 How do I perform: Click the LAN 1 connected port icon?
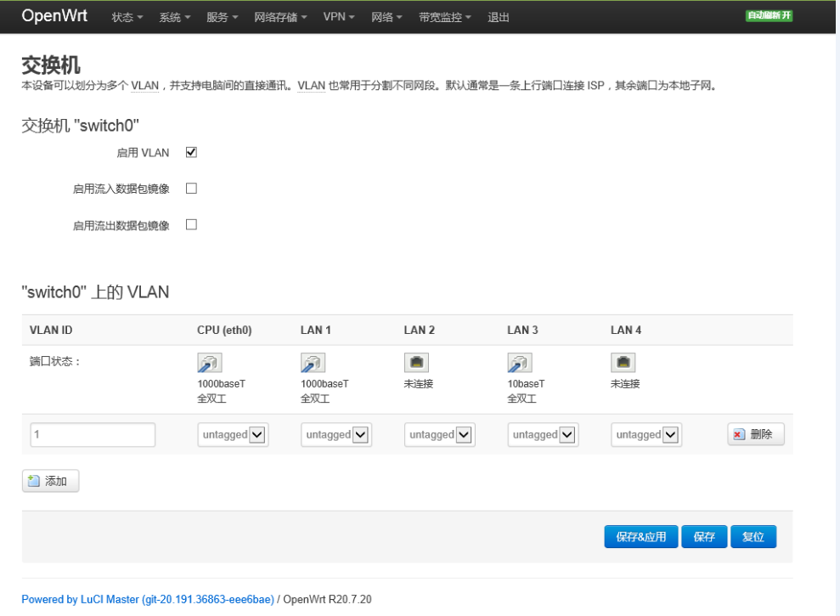click(x=312, y=361)
